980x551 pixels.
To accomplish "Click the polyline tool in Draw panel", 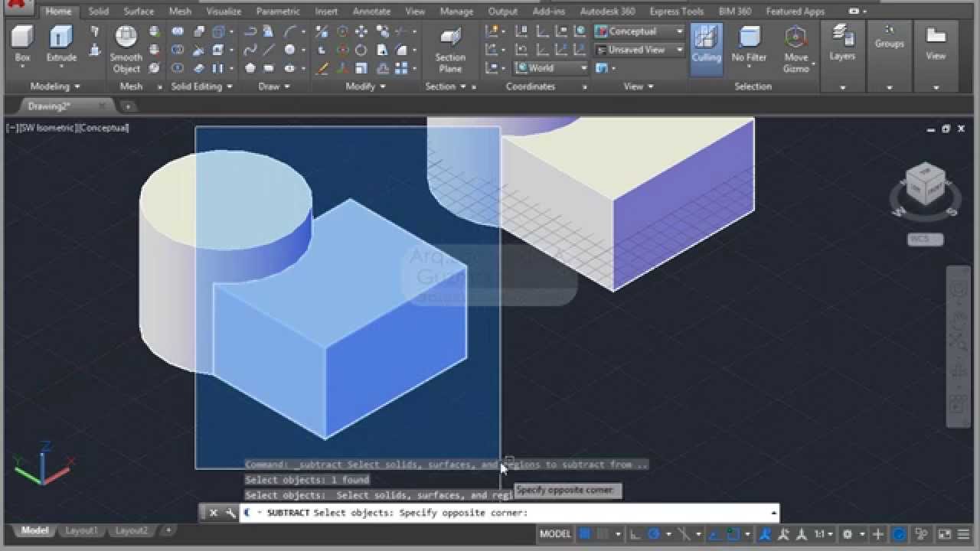I will 250,31.
